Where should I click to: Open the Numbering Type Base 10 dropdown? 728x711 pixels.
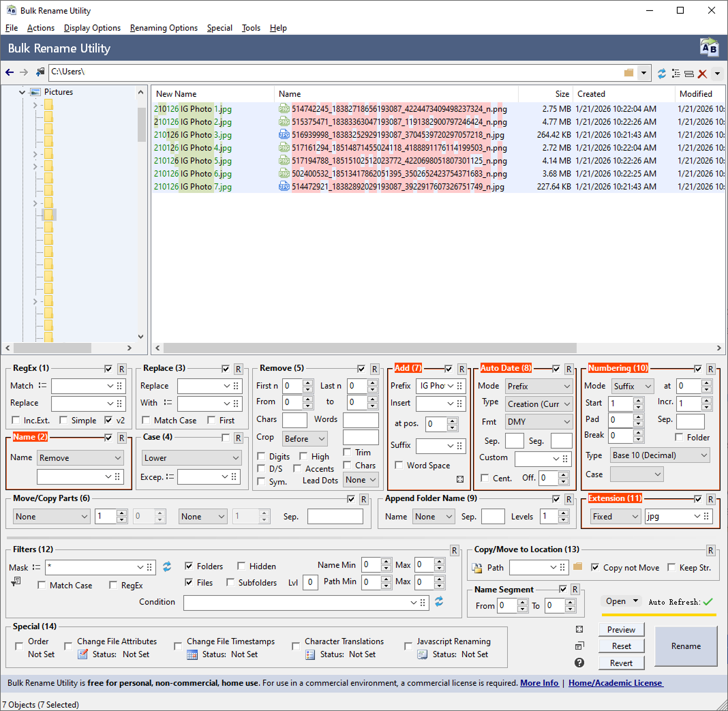pos(659,455)
